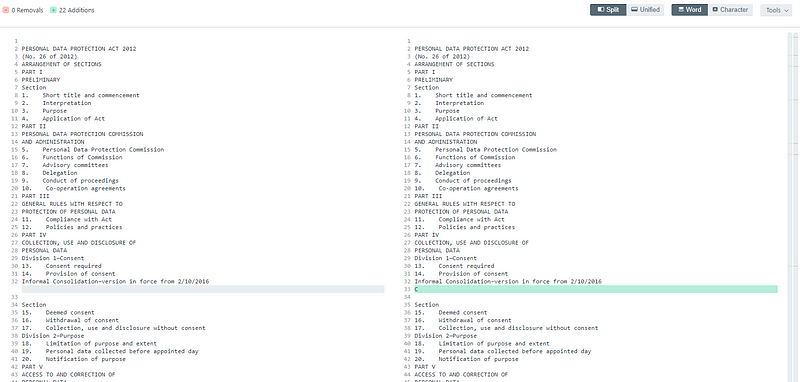Screen dimensions: 800x382
Task: Click 'Short title and commencement' in left pane
Action: pyautogui.click(x=91, y=95)
